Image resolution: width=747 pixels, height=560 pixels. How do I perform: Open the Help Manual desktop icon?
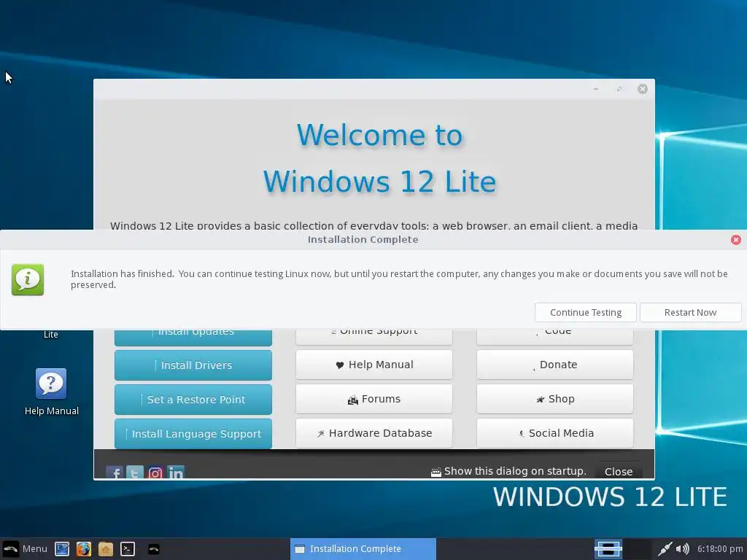pos(51,392)
